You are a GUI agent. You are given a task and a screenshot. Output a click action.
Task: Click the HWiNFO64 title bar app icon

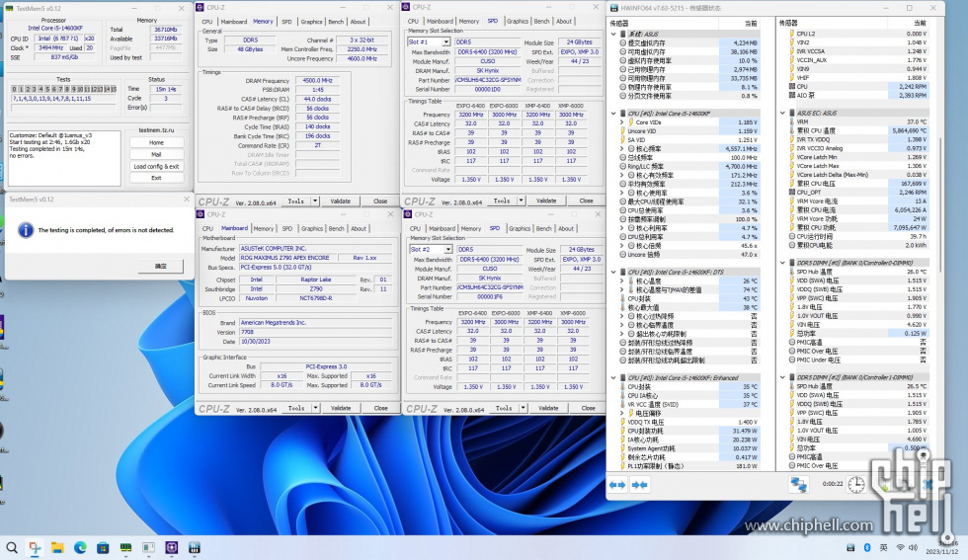point(614,8)
